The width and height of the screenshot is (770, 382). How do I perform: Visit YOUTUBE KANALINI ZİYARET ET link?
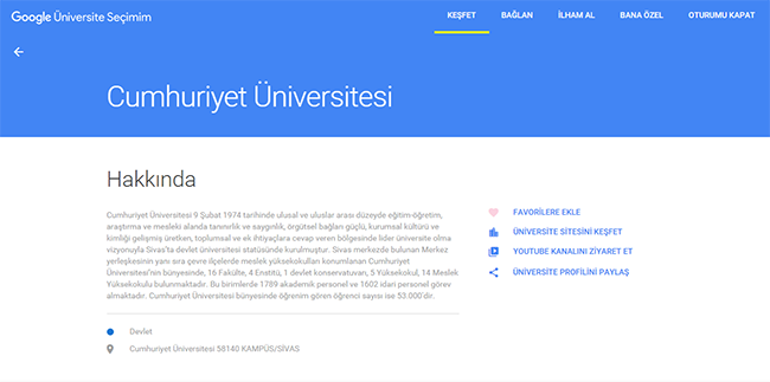coord(573,251)
